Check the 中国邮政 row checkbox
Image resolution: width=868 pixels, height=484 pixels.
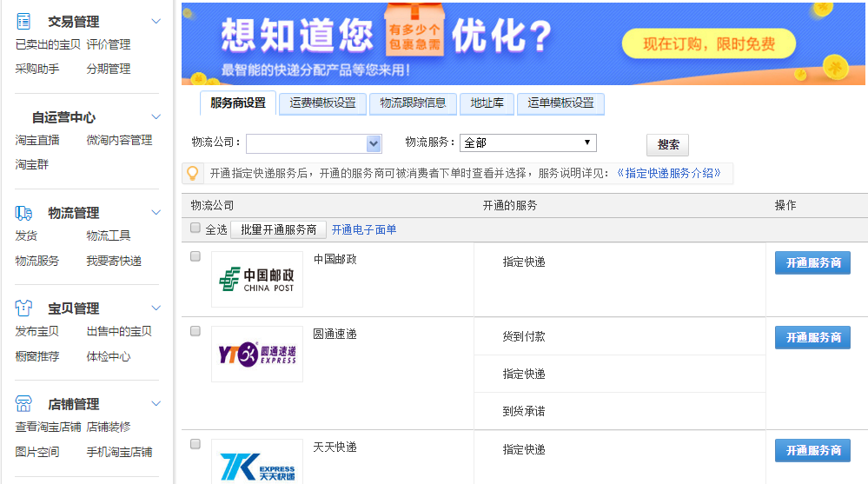[195, 255]
